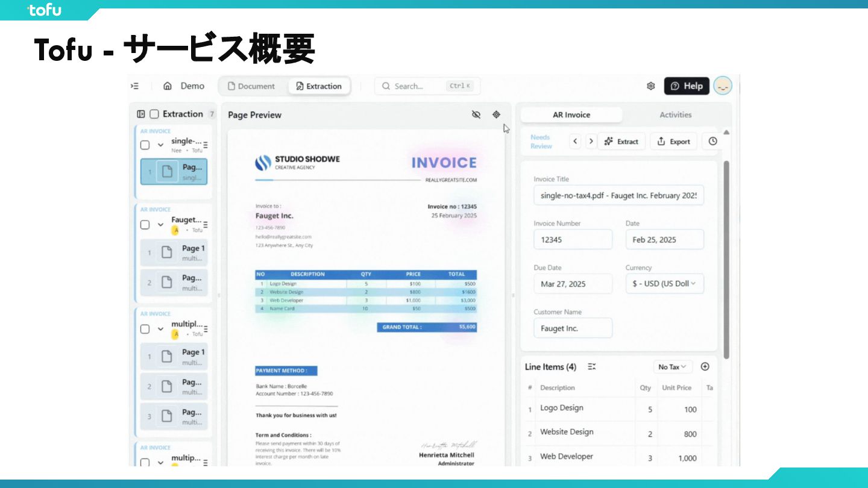Screen dimensions: 868x488
Task: Open menu icon for the third multipl... invoice
Action: coord(206,329)
